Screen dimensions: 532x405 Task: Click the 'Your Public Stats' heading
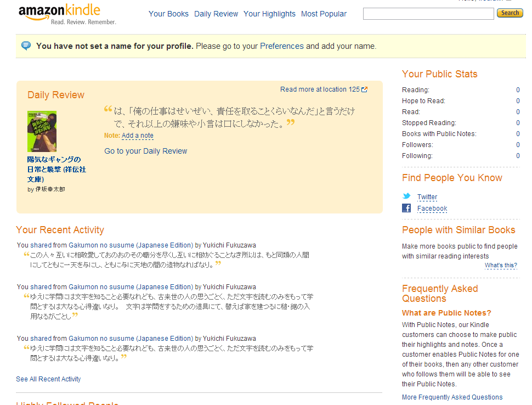coord(440,74)
